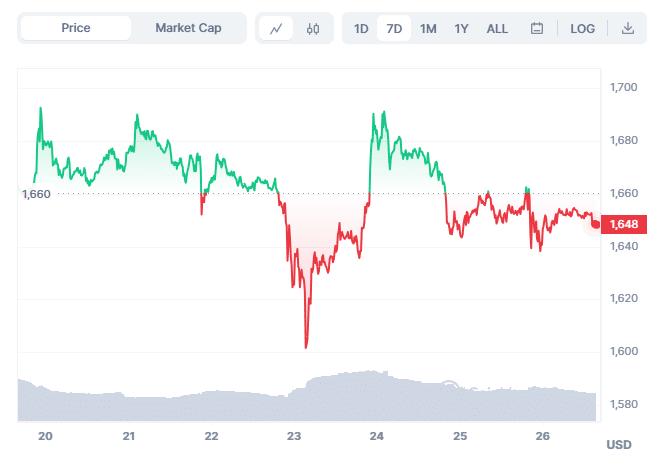Toggle LOG scale on chart

(582, 29)
